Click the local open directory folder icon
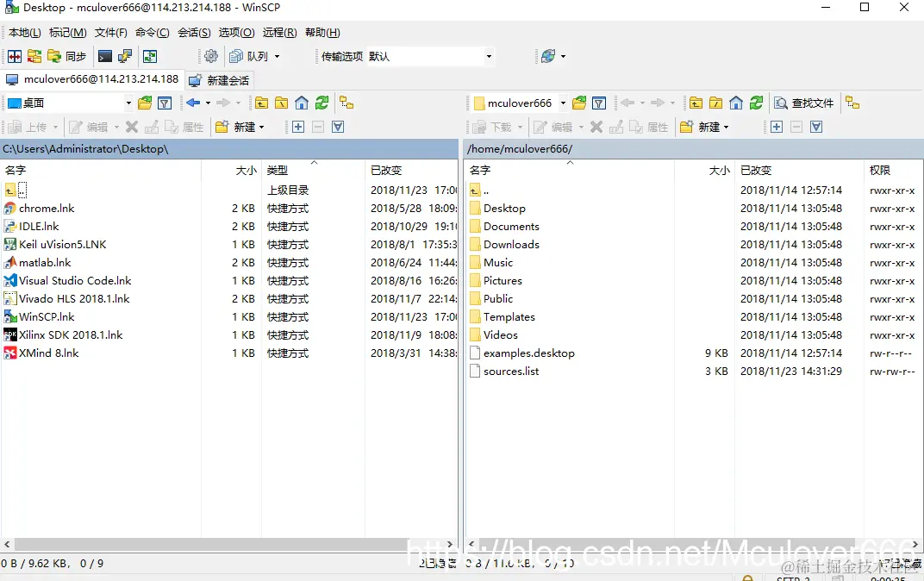The image size is (924, 581). (x=145, y=103)
